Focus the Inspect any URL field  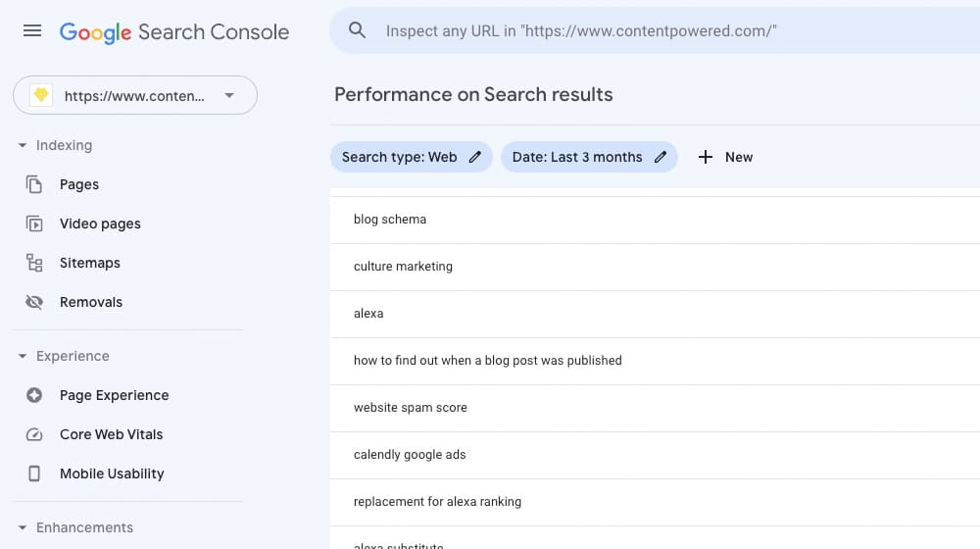[657, 30]
